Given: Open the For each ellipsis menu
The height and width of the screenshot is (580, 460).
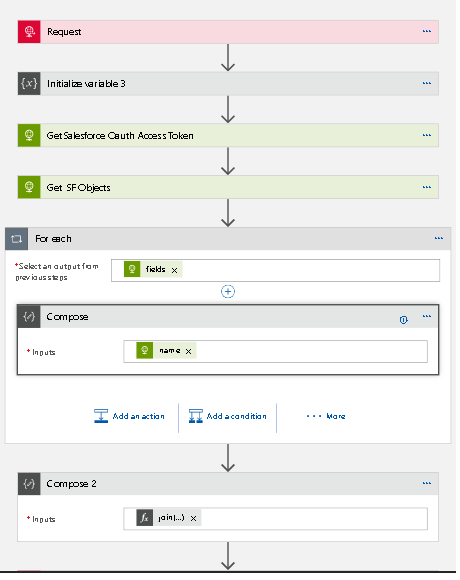Looking at the screenshot, I should point(439,238).
